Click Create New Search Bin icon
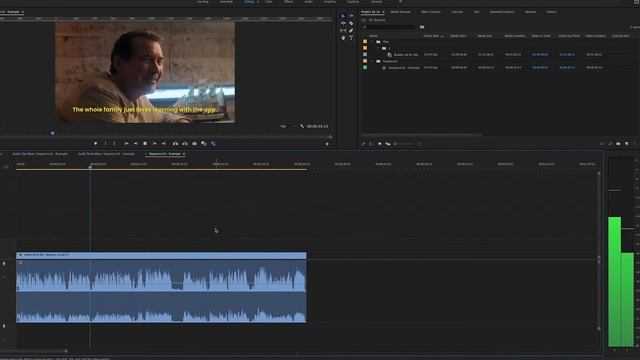The height and width of the screenshot is (360, 640). click(x=422, y=27)
